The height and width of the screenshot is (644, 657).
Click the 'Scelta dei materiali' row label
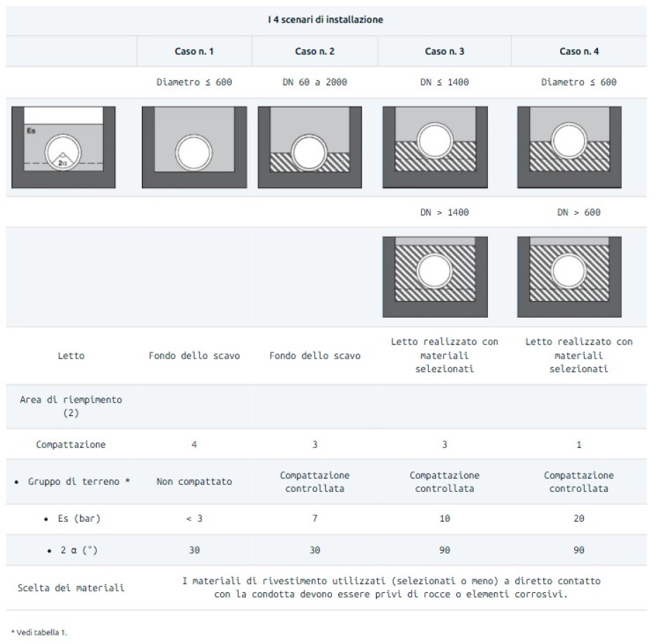click(71, 588)
